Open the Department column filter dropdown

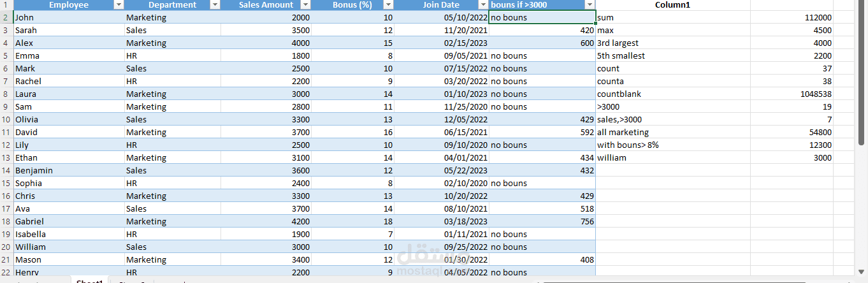215,4
